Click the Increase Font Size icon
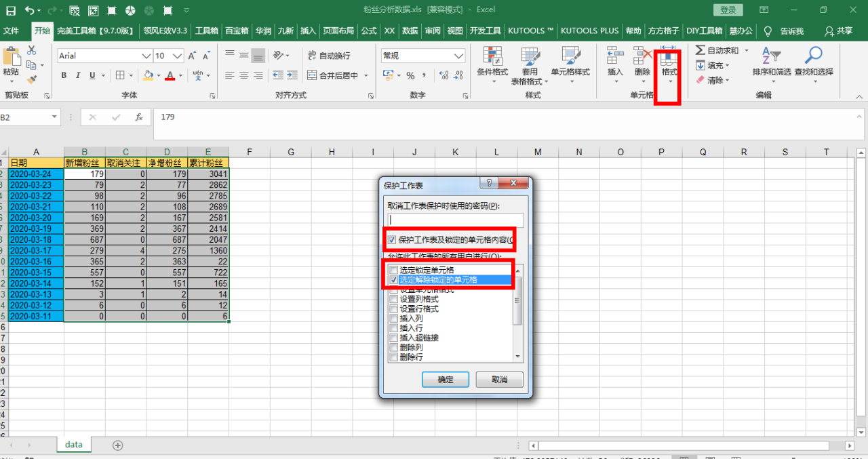The height and width of the screenshot is (459, 868). [x=193, y=56]
